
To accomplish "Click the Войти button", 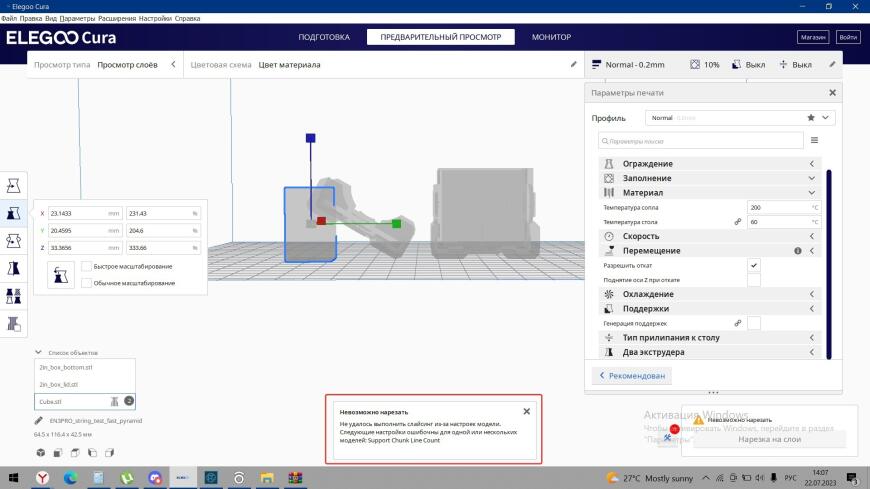I will coord(848,37).
